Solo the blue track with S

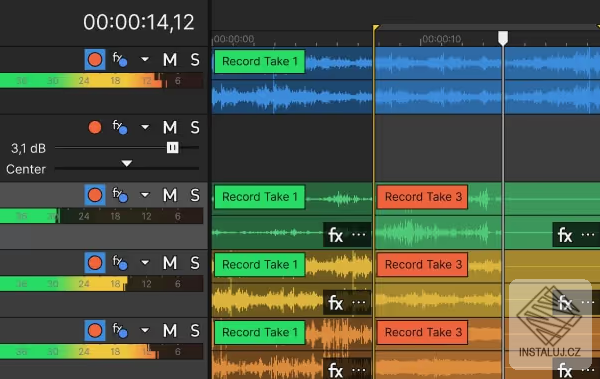pyautogui.click(x=195, y=60)
